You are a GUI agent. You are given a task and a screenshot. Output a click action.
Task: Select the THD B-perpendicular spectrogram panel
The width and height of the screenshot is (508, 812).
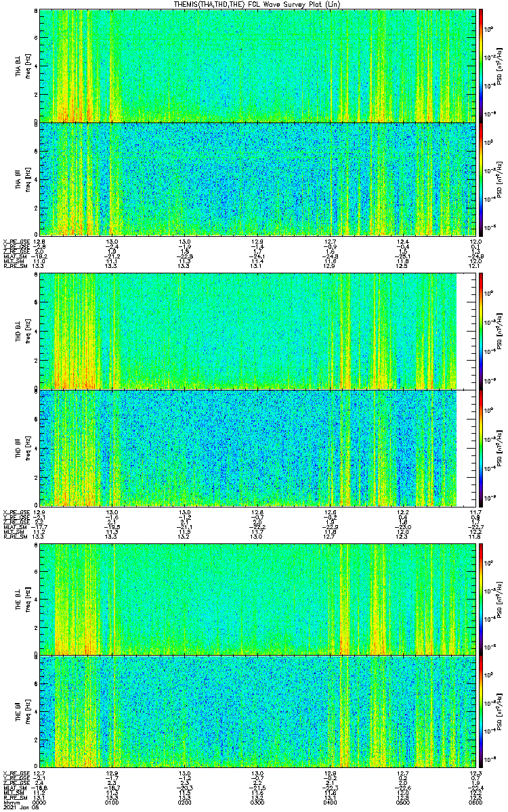[259, 332]
